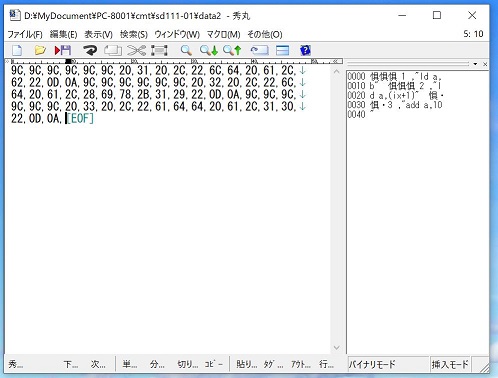Open the マクロ(M) menu
Screen dimensions: 498x378
(223, 34)
